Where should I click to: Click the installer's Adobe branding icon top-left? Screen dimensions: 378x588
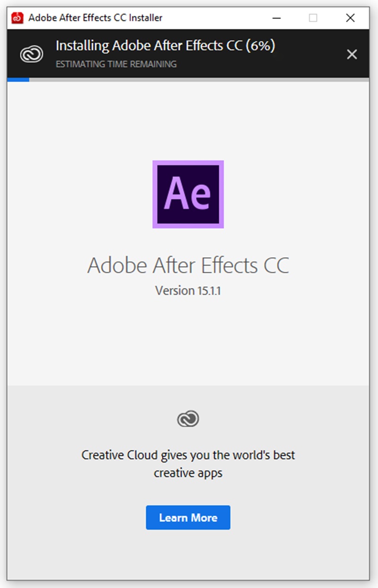(x=17, y=17)
